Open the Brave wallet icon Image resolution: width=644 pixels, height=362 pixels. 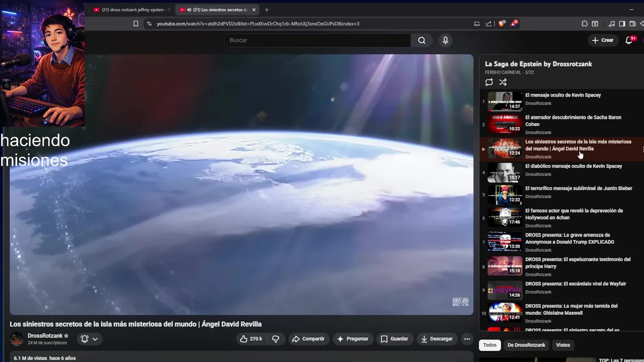[632, 24]
